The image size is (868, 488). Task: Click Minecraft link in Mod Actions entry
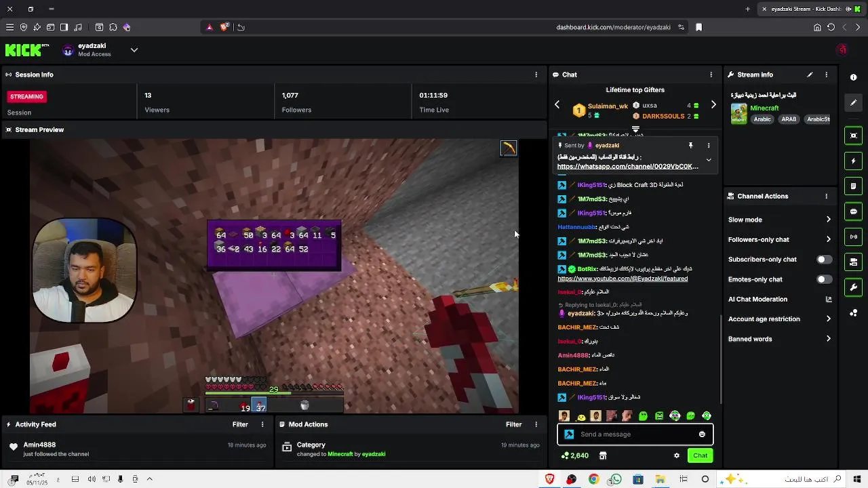(340, 454)
